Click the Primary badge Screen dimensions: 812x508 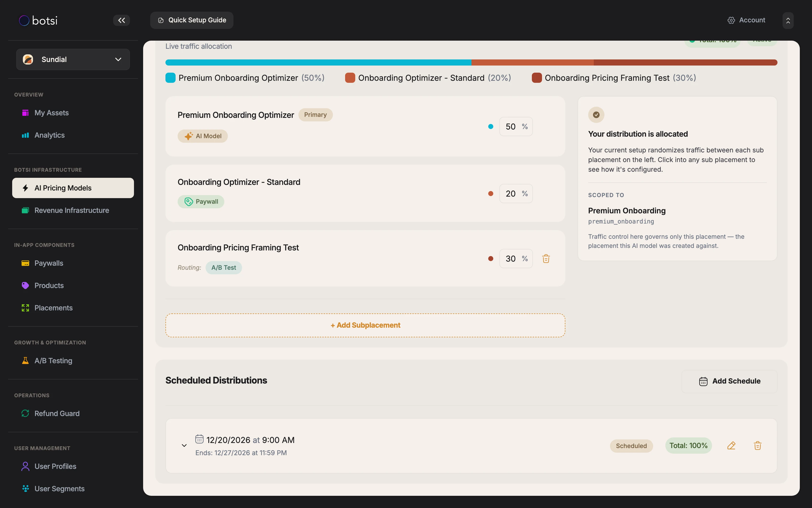(315, 115)
